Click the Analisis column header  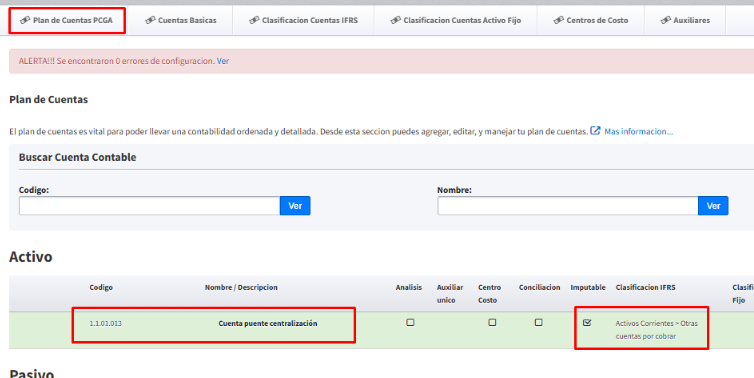click(409, 288)
